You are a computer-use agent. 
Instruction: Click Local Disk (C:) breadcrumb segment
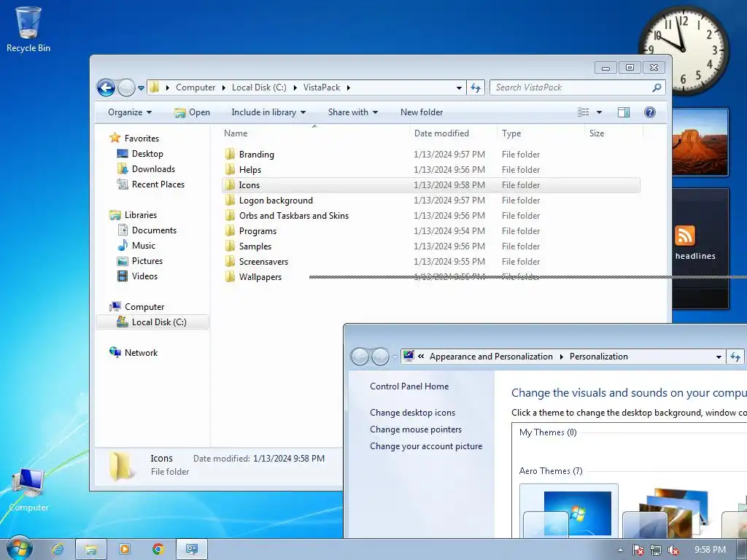click(259, 87)
